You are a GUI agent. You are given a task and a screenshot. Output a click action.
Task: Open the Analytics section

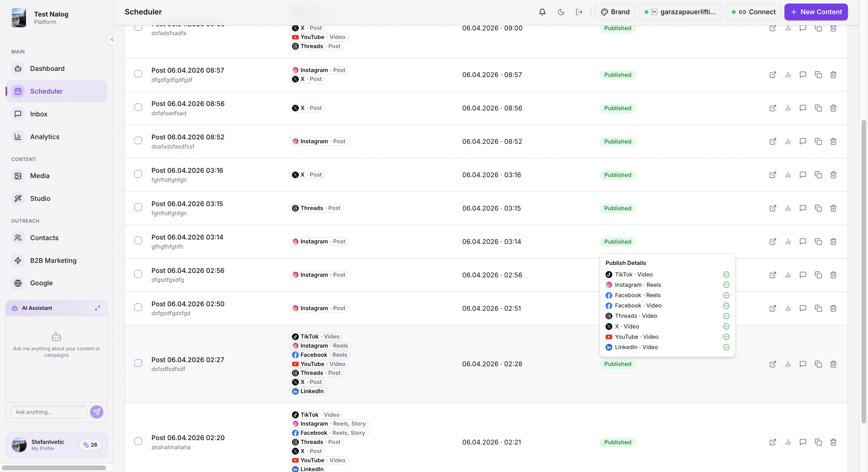pyautogui.click(x=45, y=136)
